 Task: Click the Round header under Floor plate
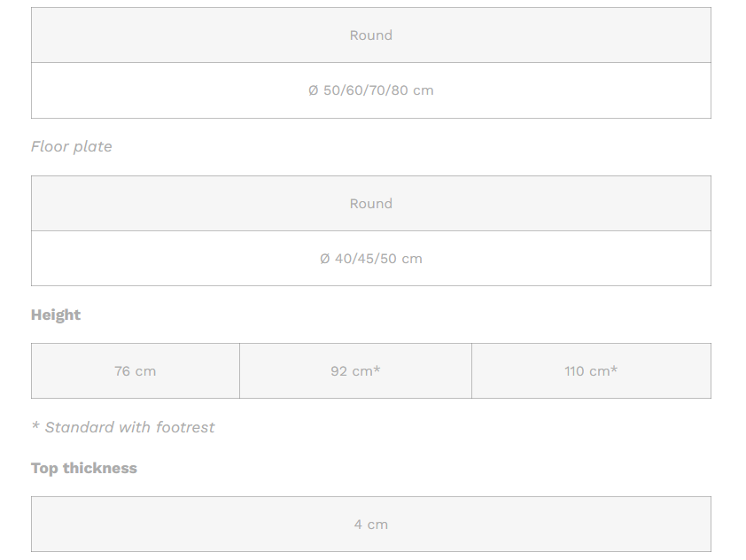pyautogui.click(x=370, y=204)
